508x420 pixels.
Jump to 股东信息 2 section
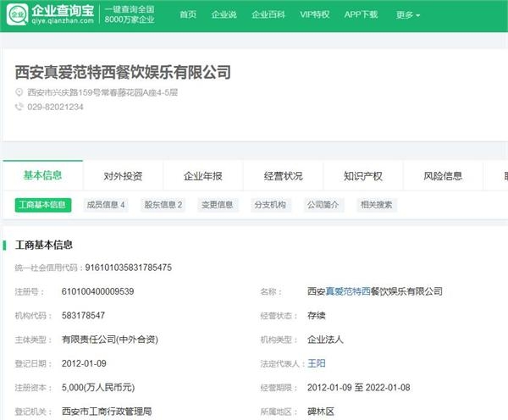tap(163, 205)
